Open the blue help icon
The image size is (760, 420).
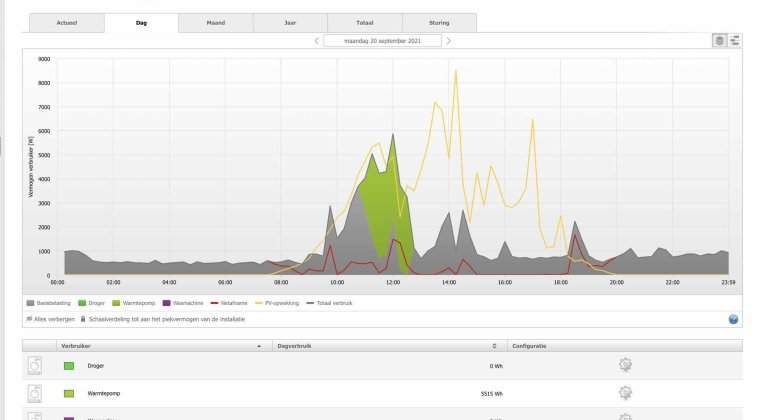coord(733,319)
